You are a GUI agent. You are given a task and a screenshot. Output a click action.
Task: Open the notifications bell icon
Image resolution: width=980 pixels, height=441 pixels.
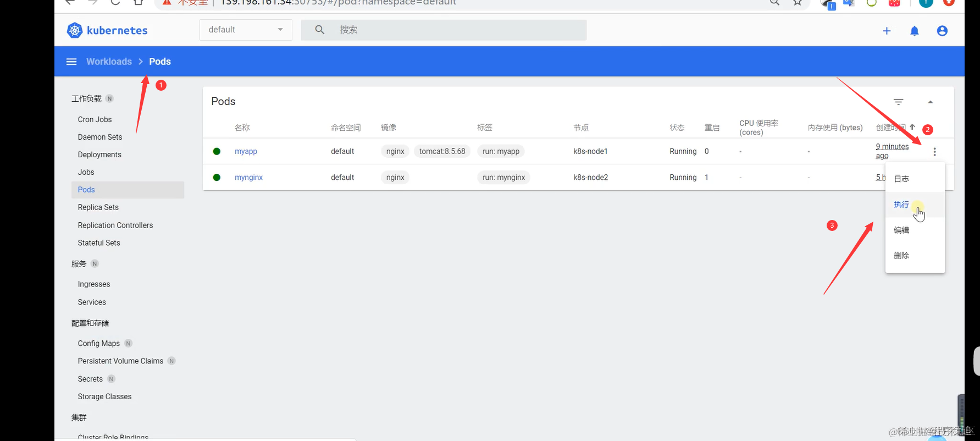click(915, 31)
